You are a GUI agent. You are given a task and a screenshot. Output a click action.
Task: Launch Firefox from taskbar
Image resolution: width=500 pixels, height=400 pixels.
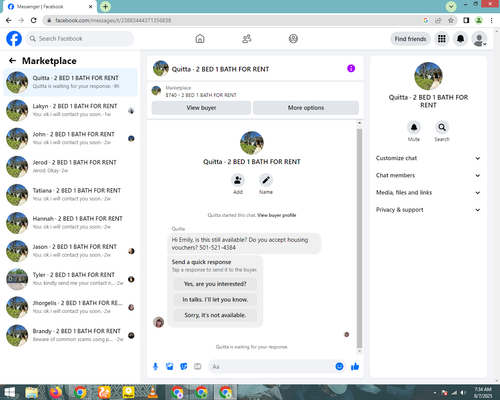(x=56, y=392)
